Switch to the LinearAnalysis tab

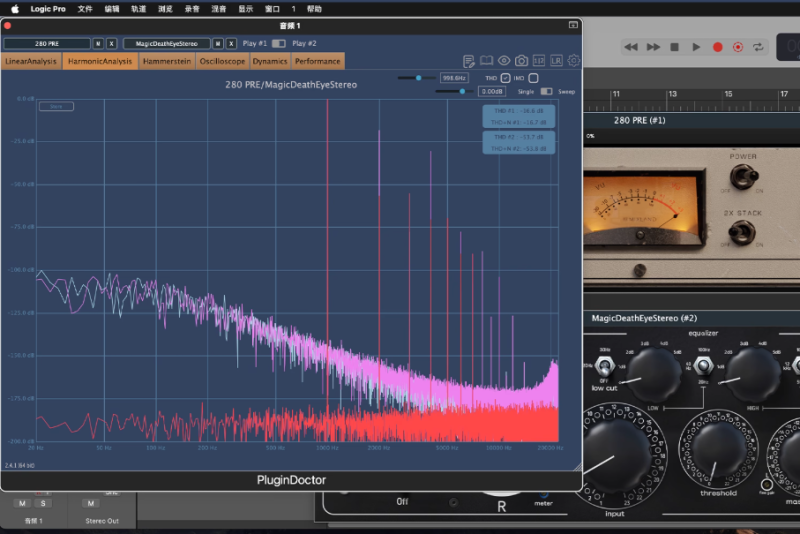[31, 61]
